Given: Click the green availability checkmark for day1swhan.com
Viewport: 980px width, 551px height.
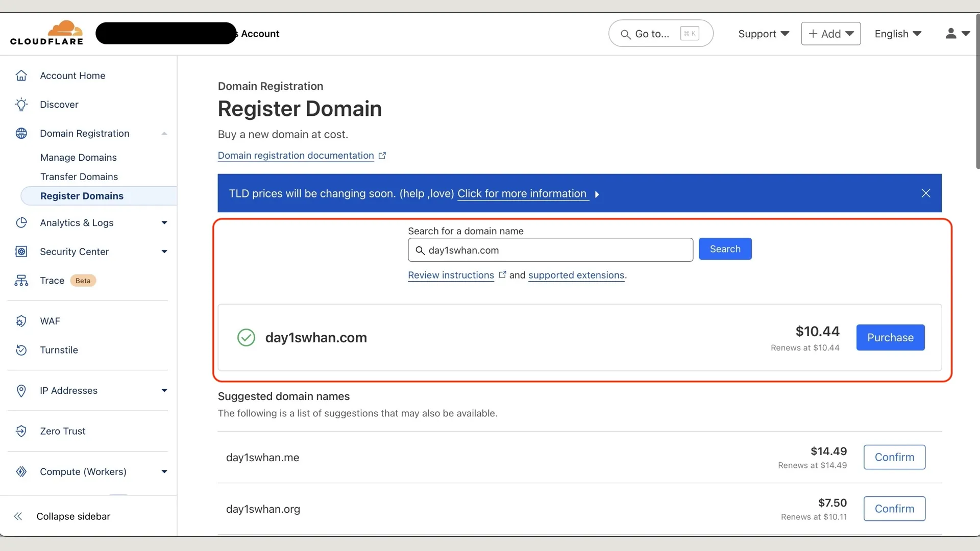Looking at the screenshot, I should pyautogui.click(x=246, y=337).
